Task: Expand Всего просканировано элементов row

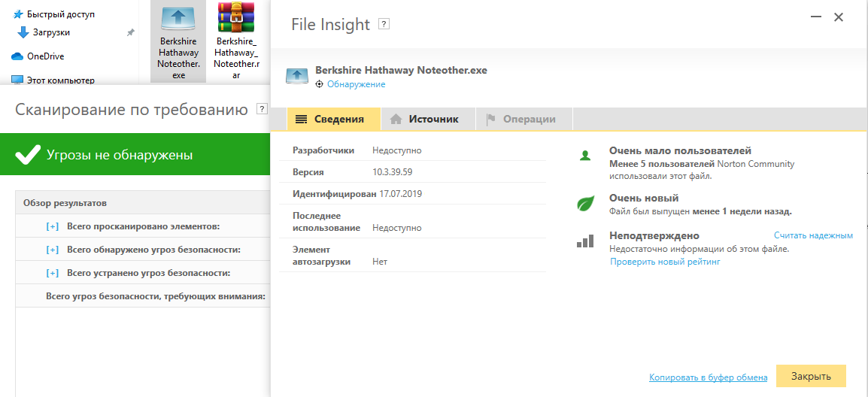Action: pyautogui.click(x=52, y=226)
